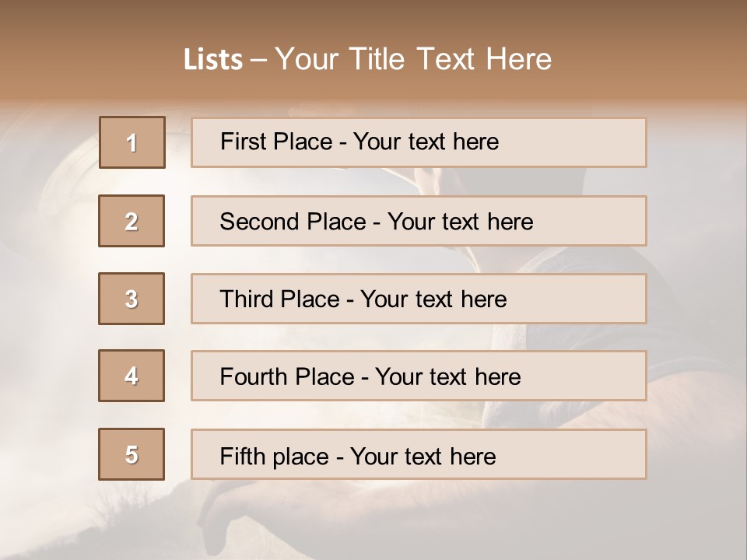Click the word "Place" in the Second Place bar
This screenshot has height=560, width=747.
[x=335, y=222]
